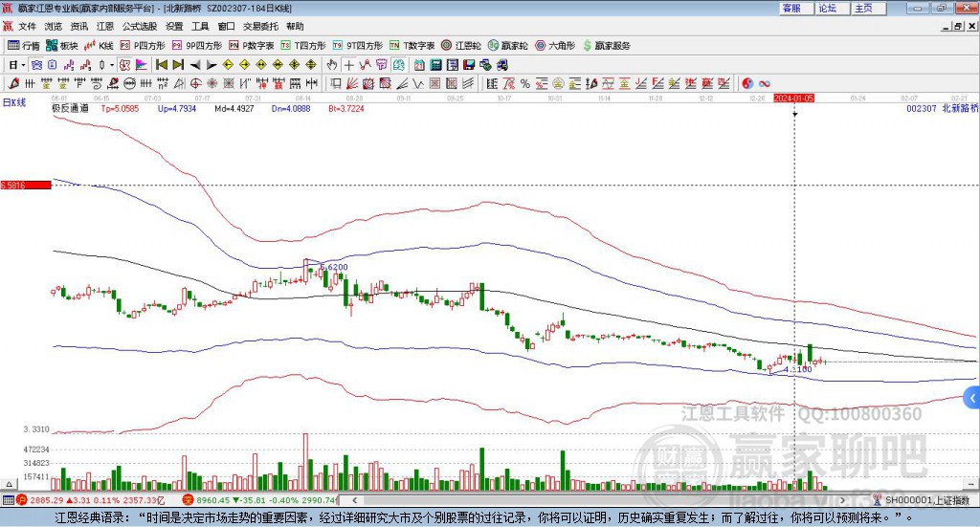This screenshot has height=527, width=980.
Task: Click the 002307 北新路桥 stock label
Action: [942, 109]
